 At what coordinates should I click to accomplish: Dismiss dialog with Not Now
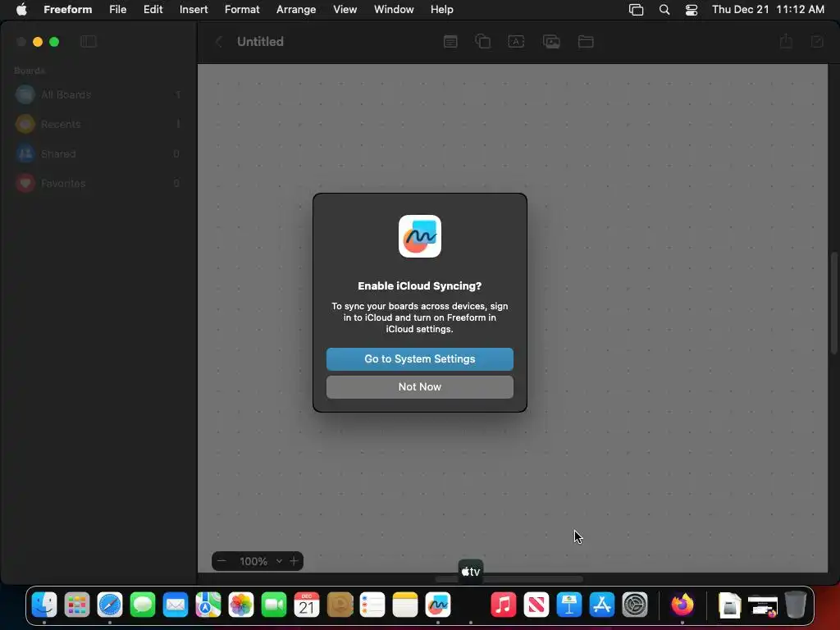419,387
